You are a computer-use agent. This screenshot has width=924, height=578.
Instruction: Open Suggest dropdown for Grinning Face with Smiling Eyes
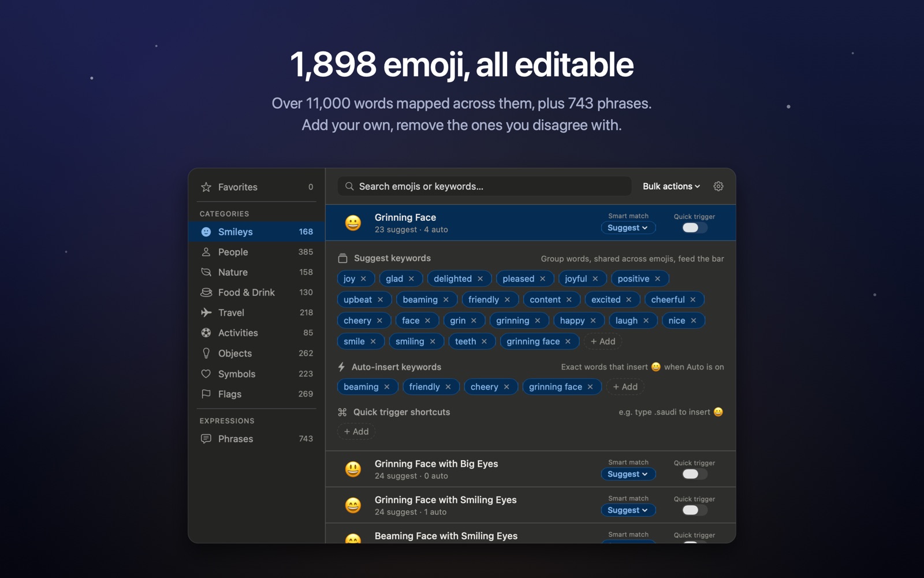[x=628, y=510]
